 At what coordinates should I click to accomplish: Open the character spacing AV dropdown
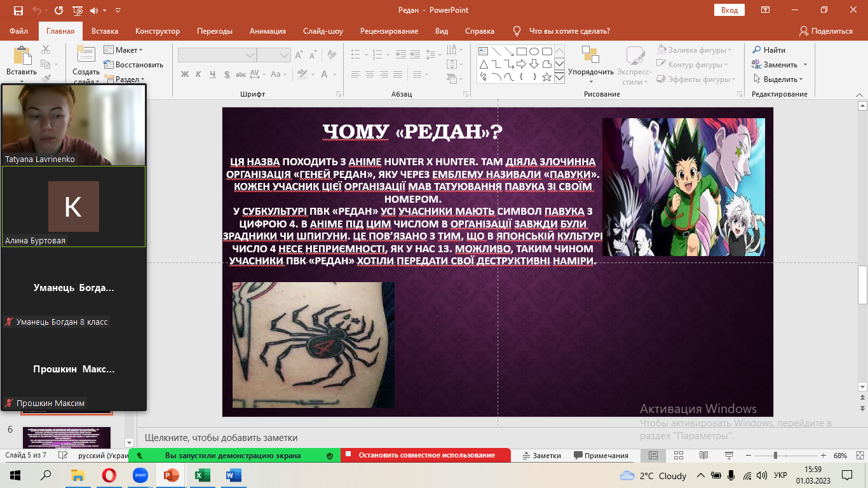point(257,74)
